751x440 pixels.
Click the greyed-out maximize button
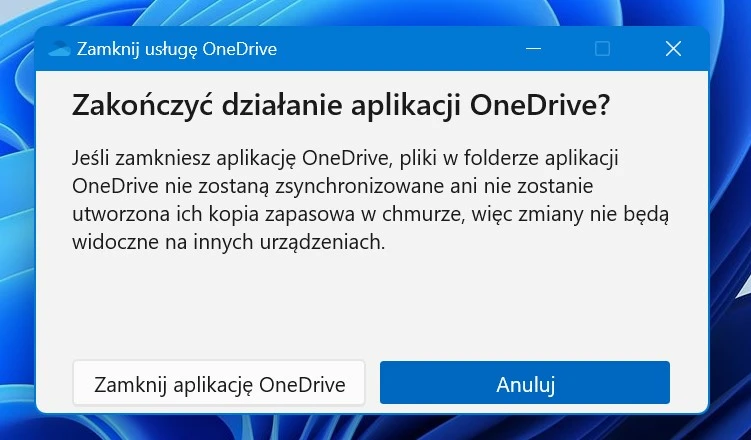(602, 49)
